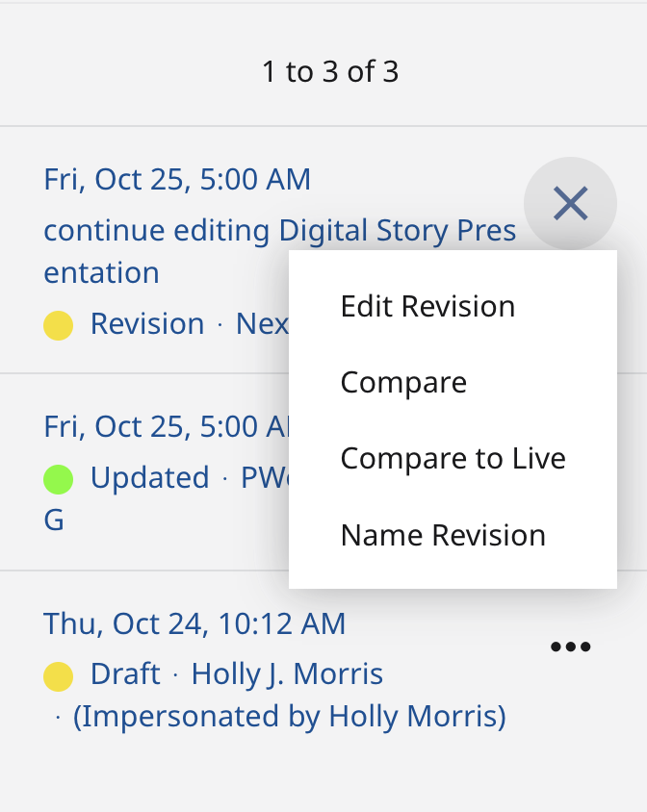Open the Thu, Oct 24, 10:12 AM entry
The image size is (647, 812).
194,623
